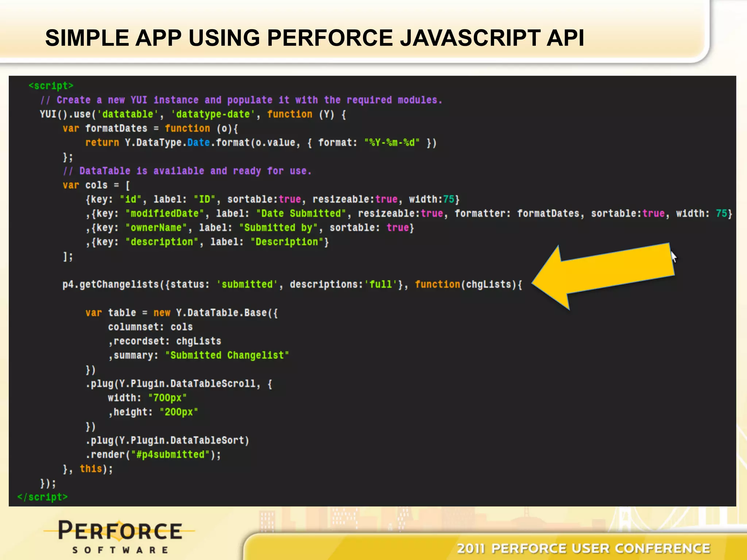747x560 pixels.
Task: Click the YUI().use('datatable' line
Action: coord(193,114)
